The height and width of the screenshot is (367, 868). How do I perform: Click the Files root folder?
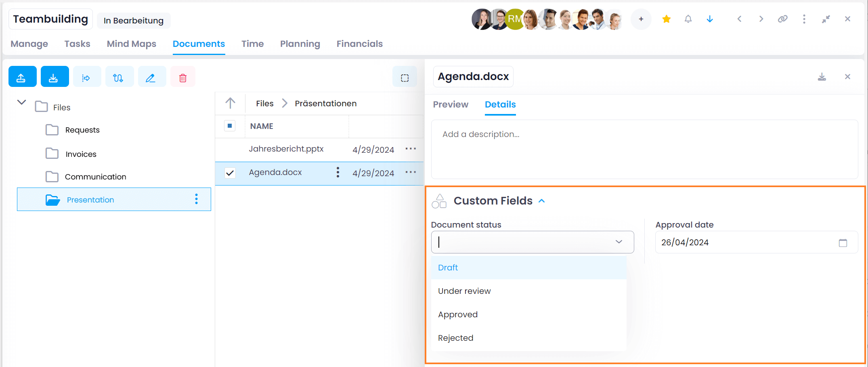click(61, 108)
